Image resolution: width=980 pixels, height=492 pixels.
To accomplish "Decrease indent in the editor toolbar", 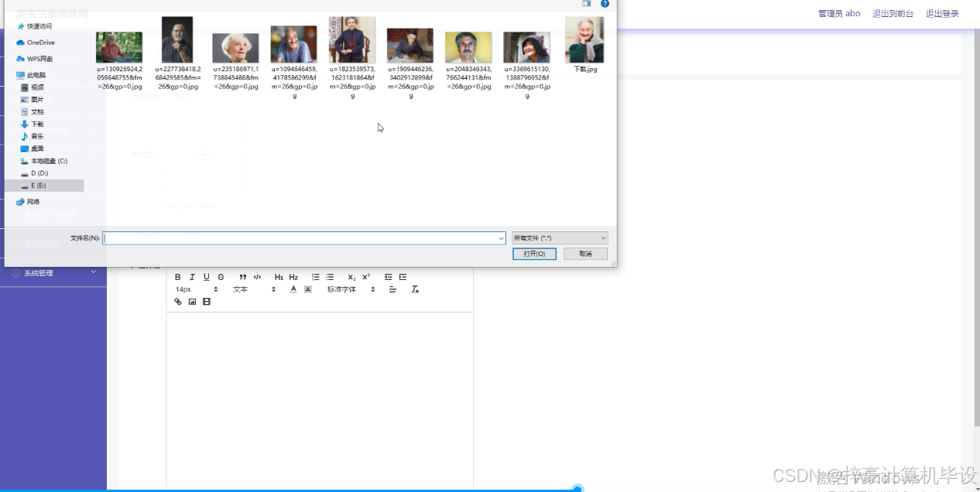I will point(389,277).
